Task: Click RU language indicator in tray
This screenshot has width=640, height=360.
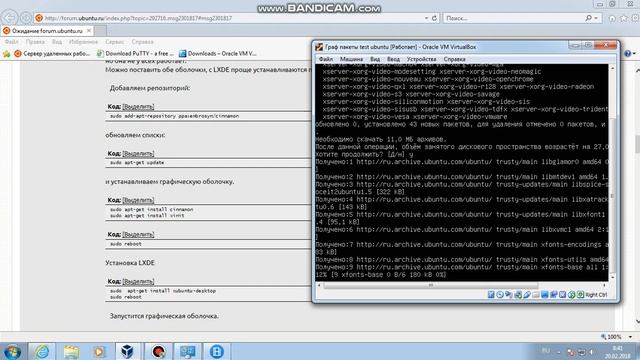Action: coord(546,351)
